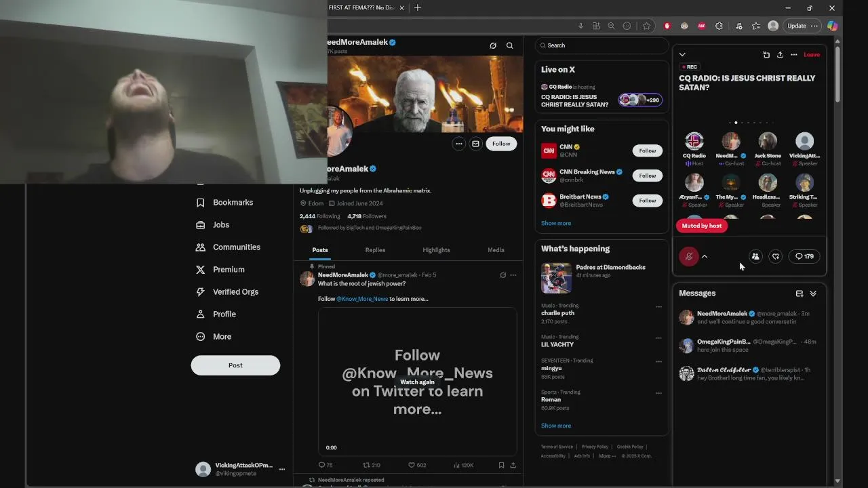Viewport: 868px width, 488px height.
Task: Compose new message icon in Messages panel
Action: [x=800, y=293]
